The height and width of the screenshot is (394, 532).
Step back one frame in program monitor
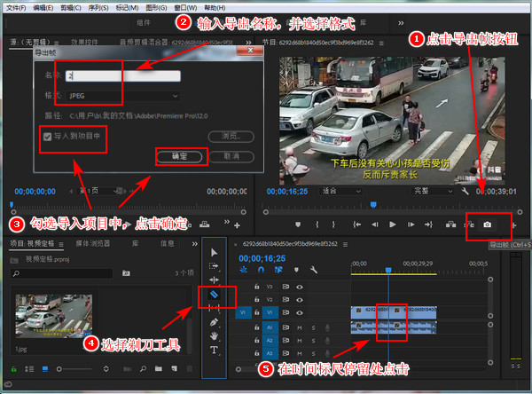click(x=374, y=225)
